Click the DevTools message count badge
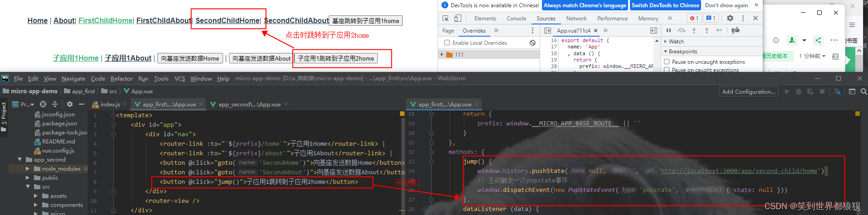 (x=711, y=18)
